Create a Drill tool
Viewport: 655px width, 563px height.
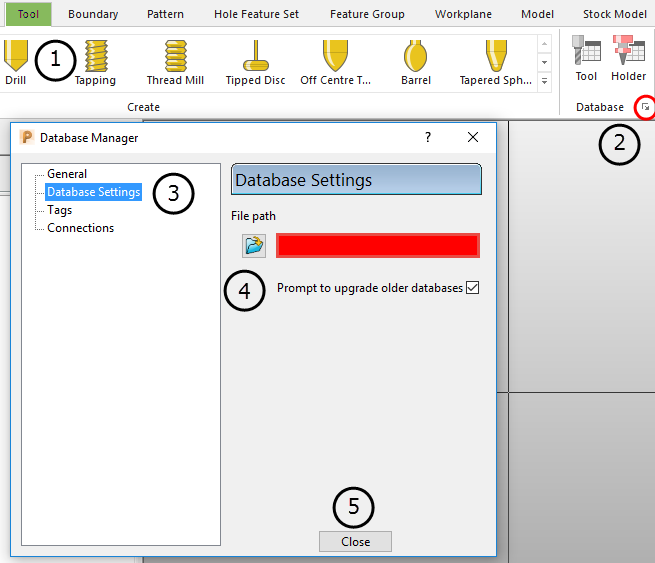(x=16, y=62)
